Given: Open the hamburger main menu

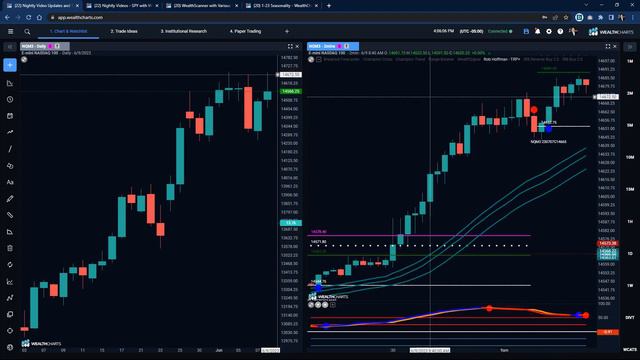Looking at the screenshot, I should (x=11, y=31).
